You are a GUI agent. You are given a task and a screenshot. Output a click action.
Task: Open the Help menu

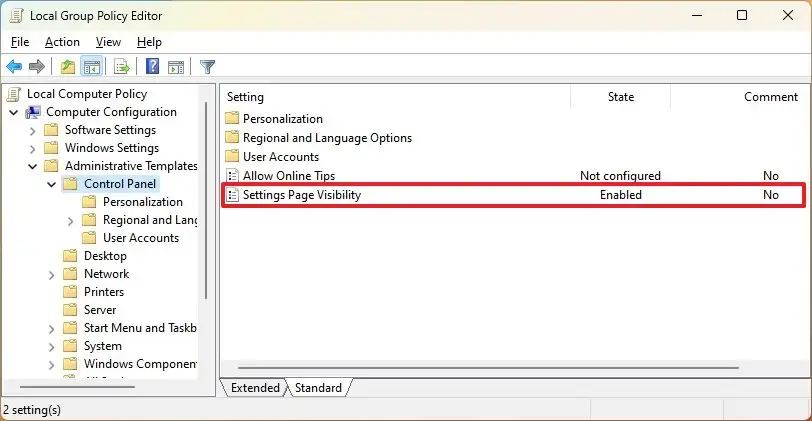coord(149,42)
